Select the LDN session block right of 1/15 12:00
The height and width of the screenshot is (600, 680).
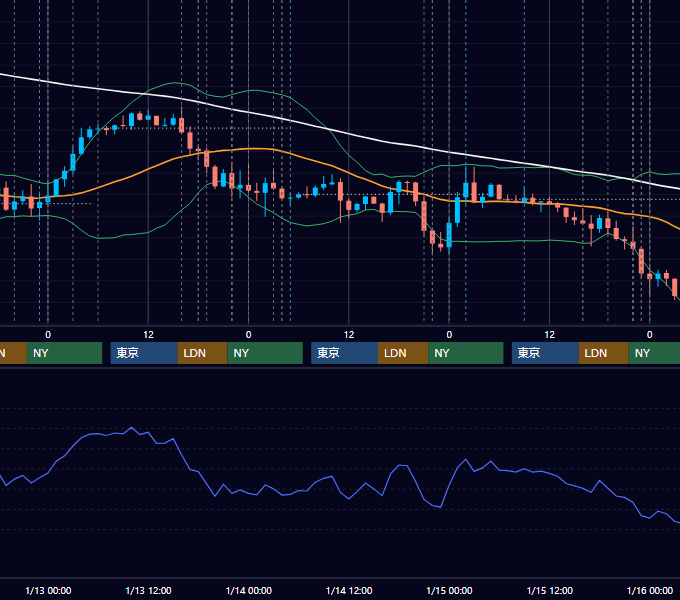(x=604, y=353)
